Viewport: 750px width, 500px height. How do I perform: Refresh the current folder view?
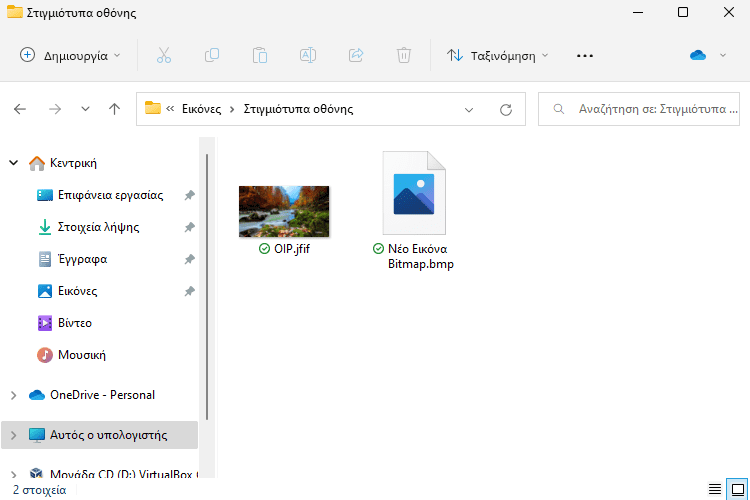click(506, 110)
